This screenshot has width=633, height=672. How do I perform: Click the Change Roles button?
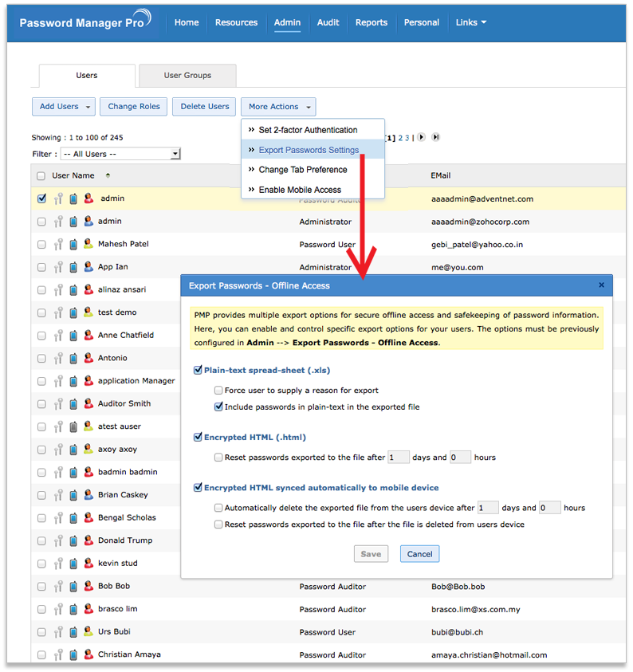point(134,107)
